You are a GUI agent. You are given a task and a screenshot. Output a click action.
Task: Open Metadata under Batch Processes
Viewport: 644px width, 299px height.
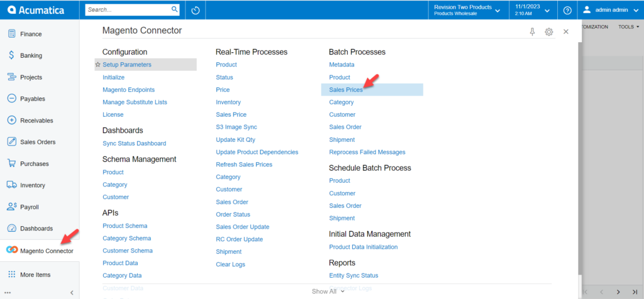341,65
